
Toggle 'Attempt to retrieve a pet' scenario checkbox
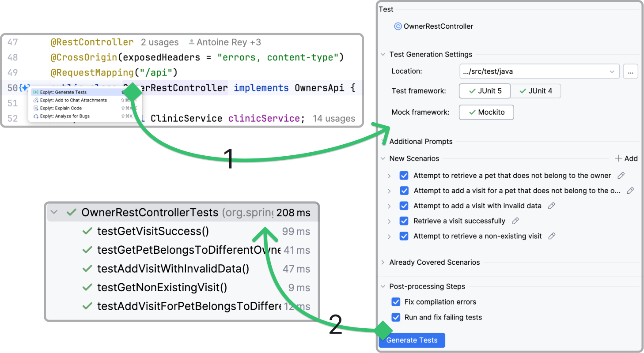click(x=404, y=176)
